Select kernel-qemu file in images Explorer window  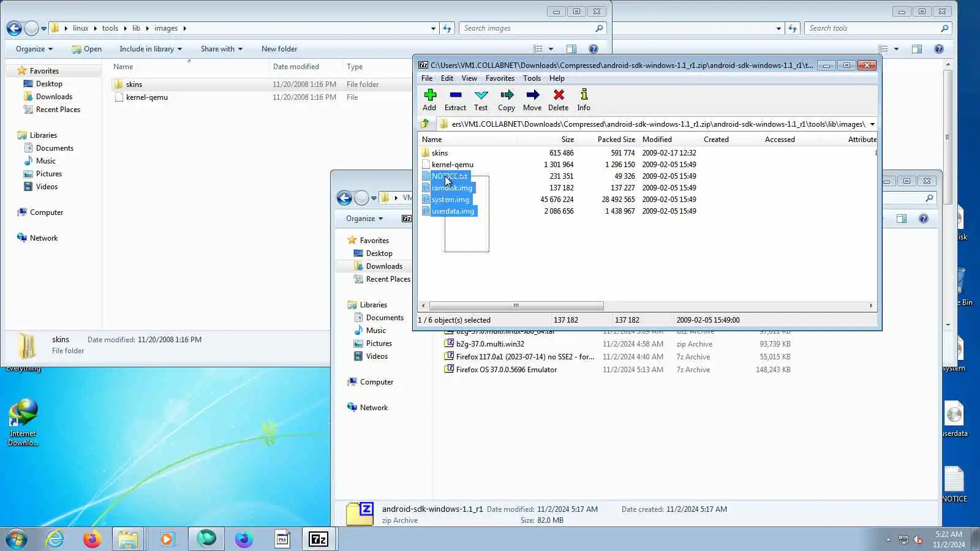(x=146, y=97)
